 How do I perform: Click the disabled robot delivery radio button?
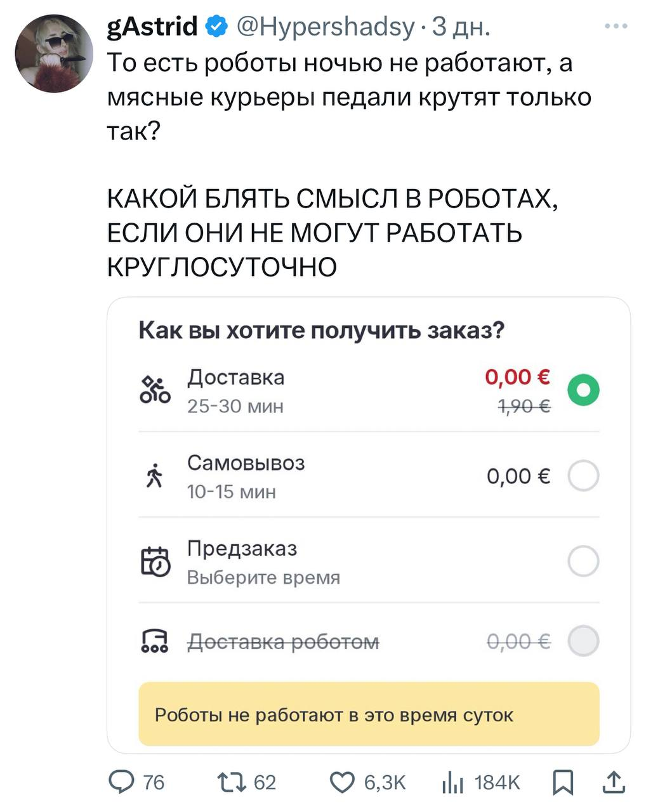[x=583, y=641]
